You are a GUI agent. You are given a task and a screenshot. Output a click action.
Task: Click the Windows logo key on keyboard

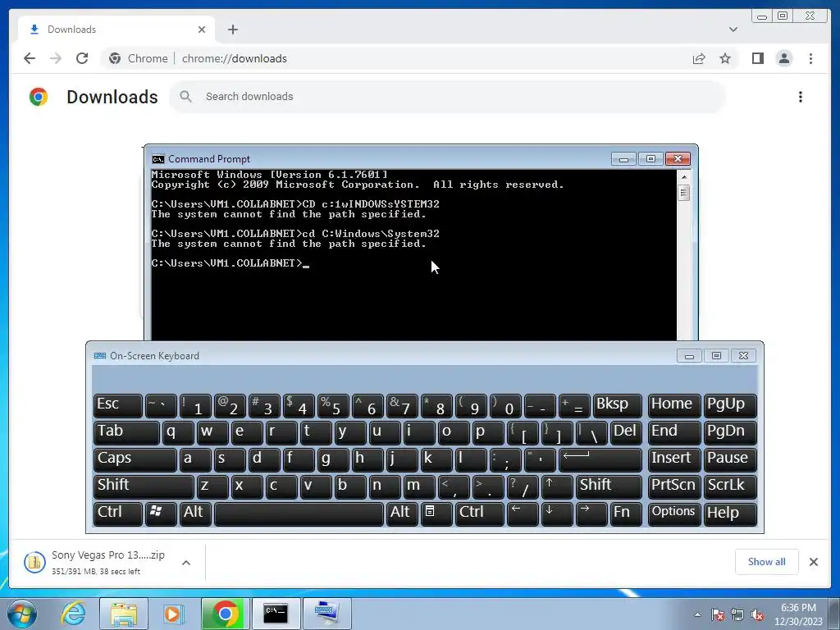(160, 514)
